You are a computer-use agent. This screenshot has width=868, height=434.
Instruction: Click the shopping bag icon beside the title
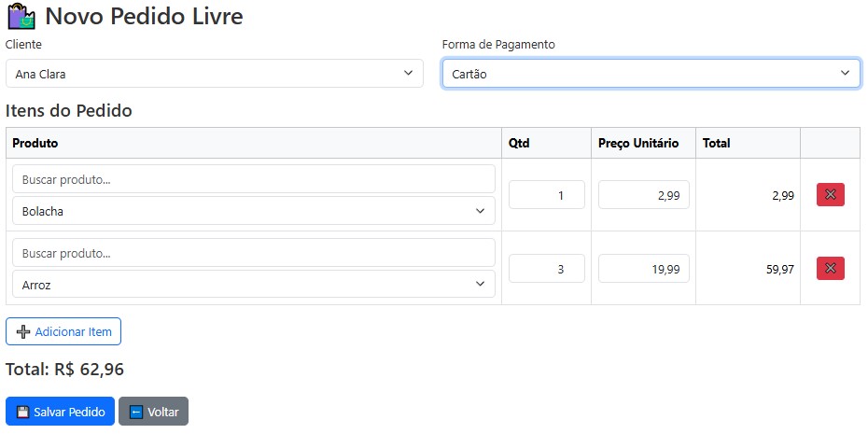(x=21, y=17)
